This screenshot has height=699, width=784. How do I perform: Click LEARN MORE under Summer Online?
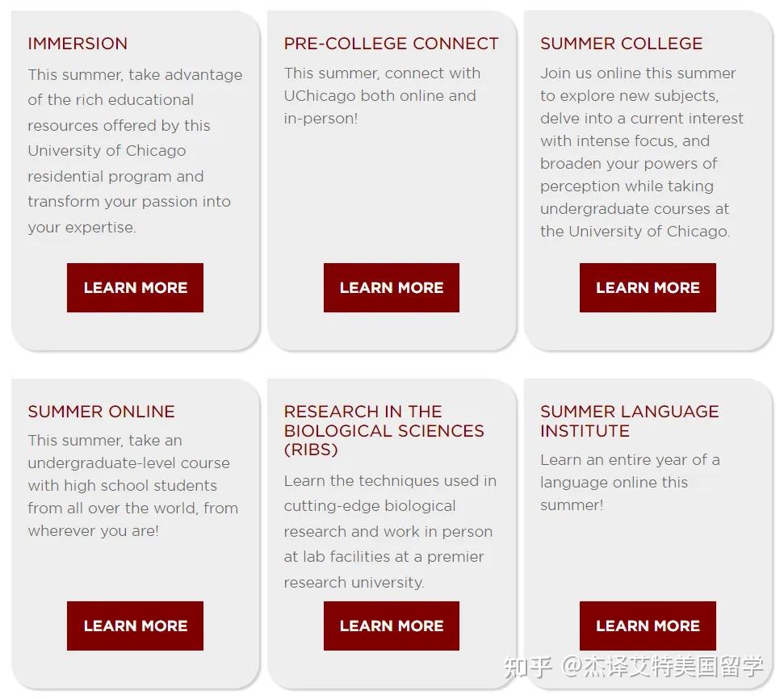point(135,626)
